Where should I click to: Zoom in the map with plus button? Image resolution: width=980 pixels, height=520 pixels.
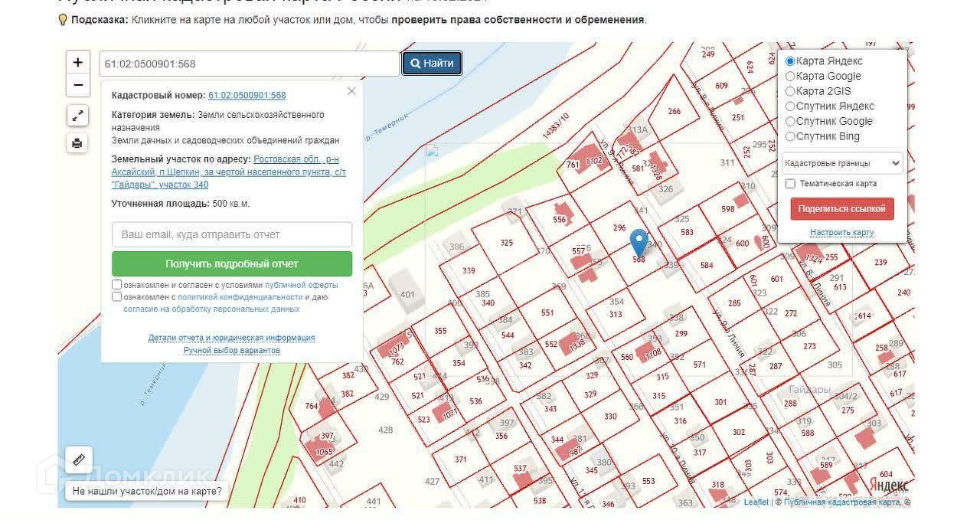(x=77, y=63)
